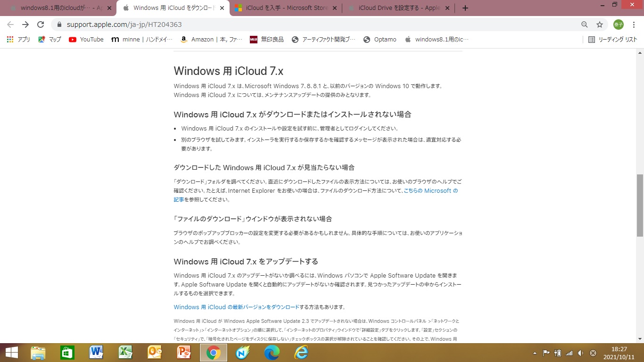Image resolution: width=644 pixels, height=362 pixels.
Task: Open the volume speaker icon in the tray
Action: coord(581,353)
